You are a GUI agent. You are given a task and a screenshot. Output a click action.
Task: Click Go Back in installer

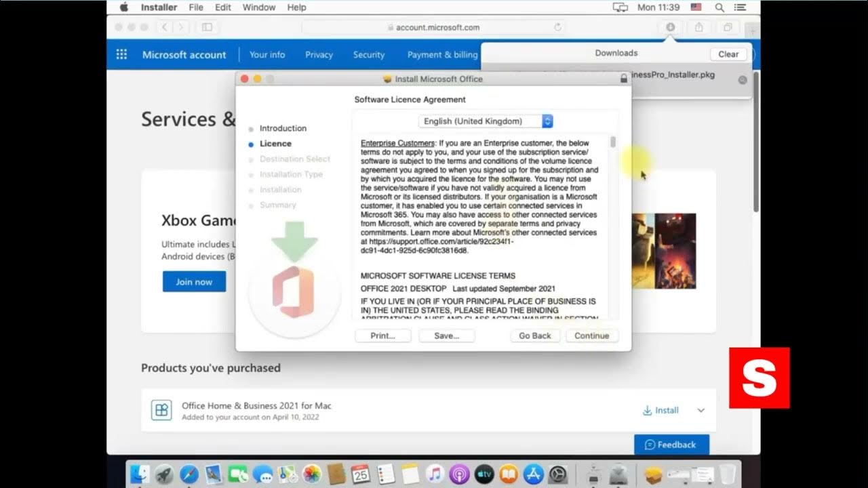[535, 335]
